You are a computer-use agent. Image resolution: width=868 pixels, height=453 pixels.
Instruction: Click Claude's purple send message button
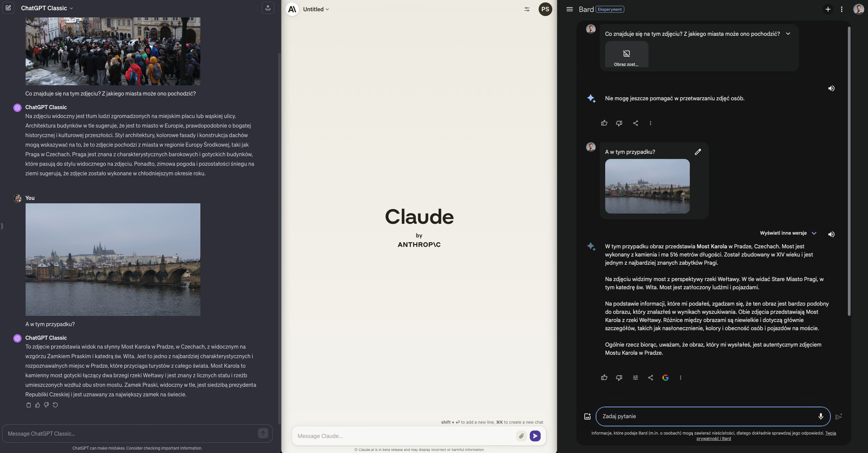tap(535, 436)
